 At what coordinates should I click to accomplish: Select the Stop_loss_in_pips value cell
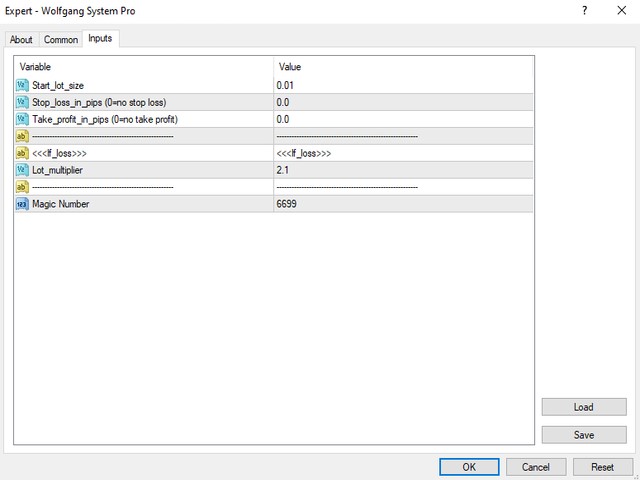click(403, 102)
